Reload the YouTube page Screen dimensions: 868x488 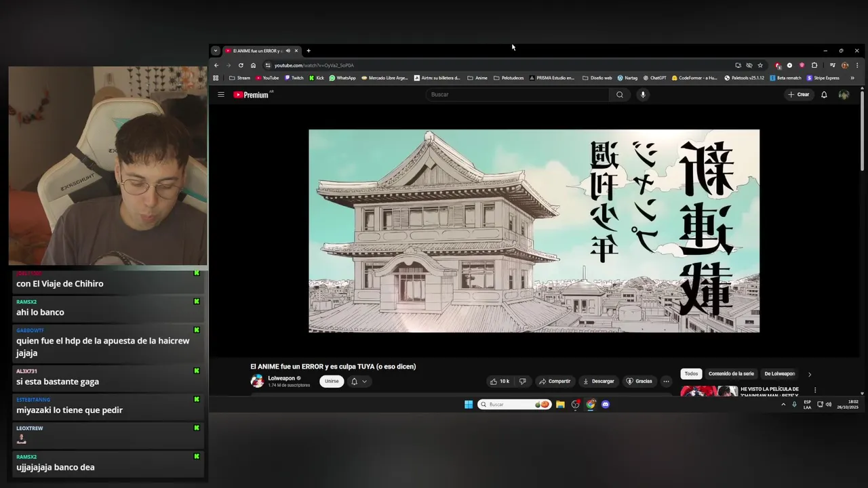point(241,65)
